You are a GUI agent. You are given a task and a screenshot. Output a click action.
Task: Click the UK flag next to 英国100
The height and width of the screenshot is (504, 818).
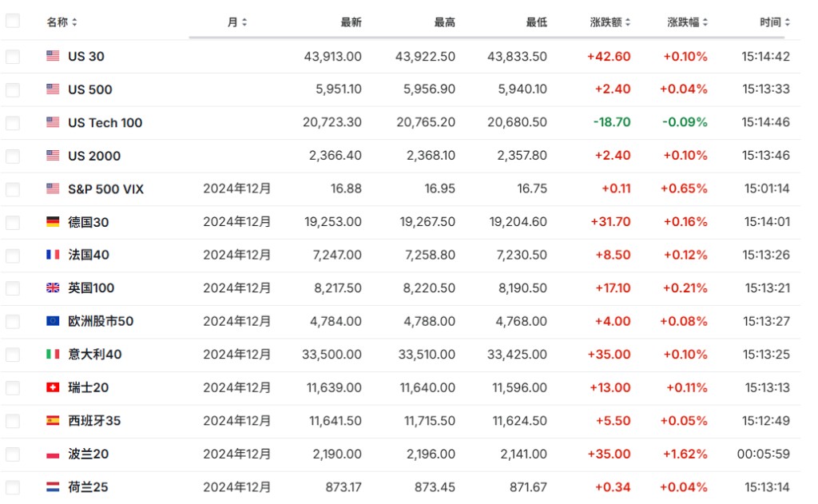coord(53,288)
